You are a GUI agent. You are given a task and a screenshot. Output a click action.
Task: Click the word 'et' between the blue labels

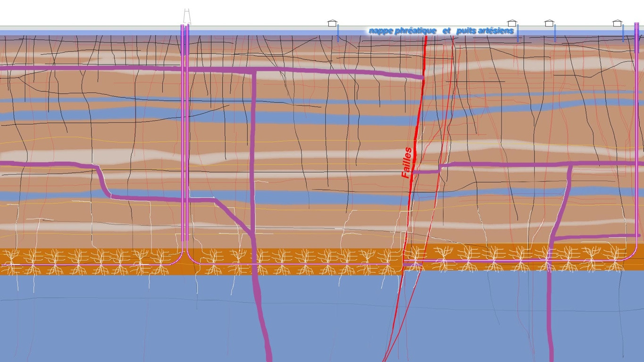[446, 31]
